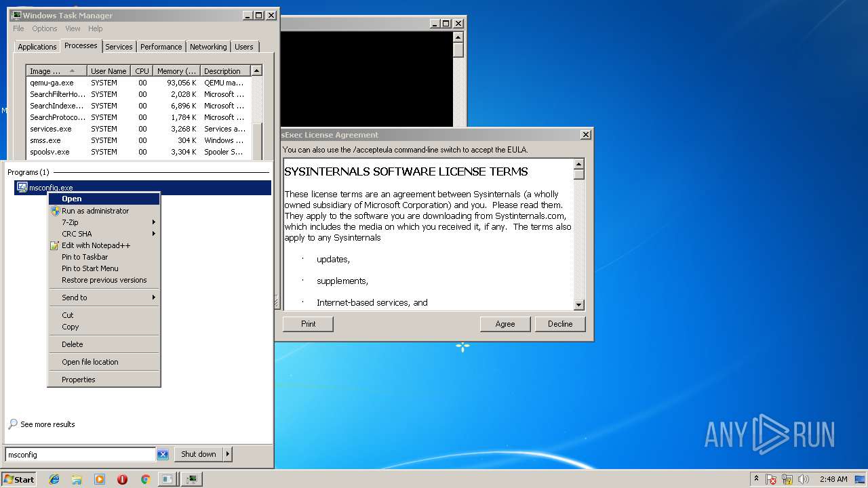Expand the 7-Zip submenu
868x488 pixels.
click(x=104, y=222)
